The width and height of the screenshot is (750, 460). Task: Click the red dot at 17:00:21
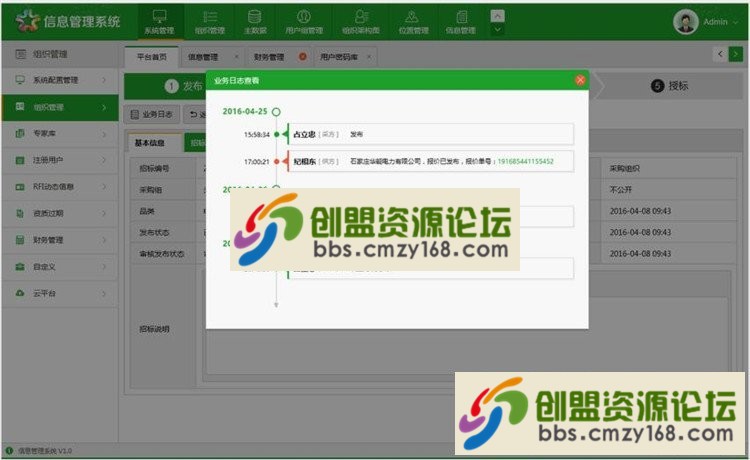[x=276, y=162]
